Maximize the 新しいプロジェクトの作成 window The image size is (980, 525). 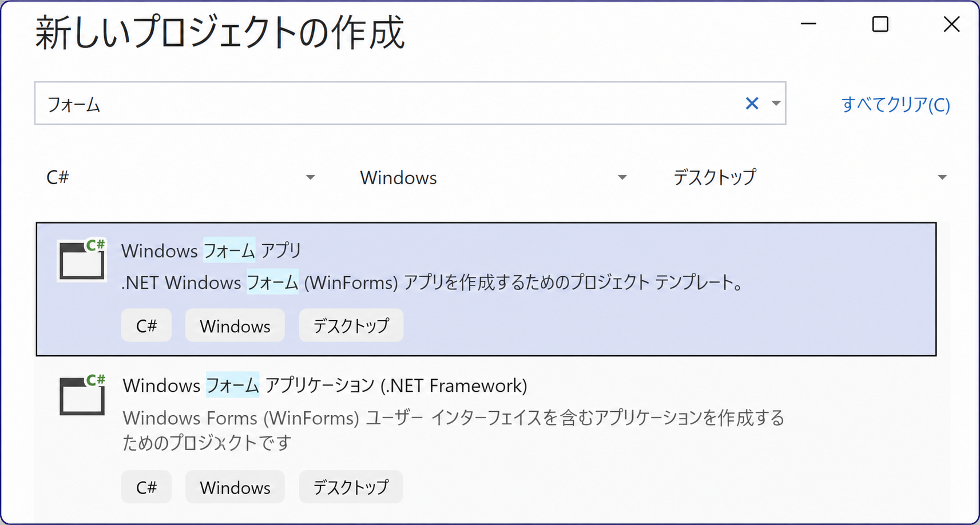pyautogui.click(x=880, y=24)
